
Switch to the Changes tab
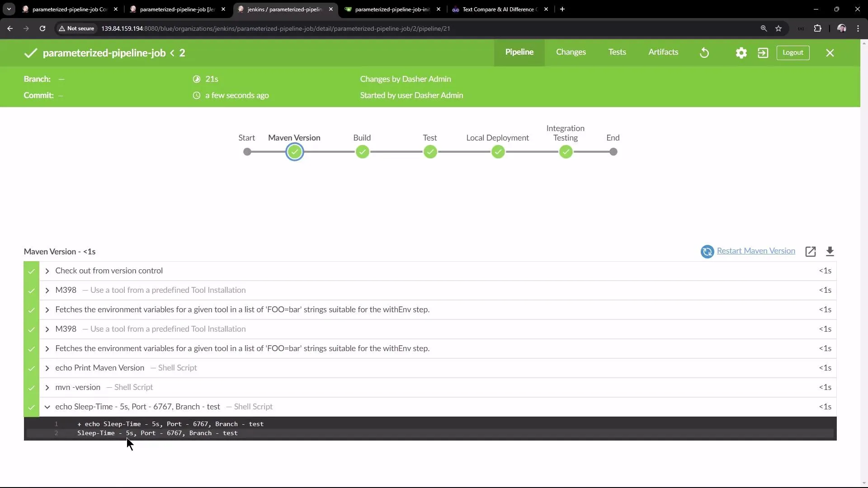[x=571, y=52]
